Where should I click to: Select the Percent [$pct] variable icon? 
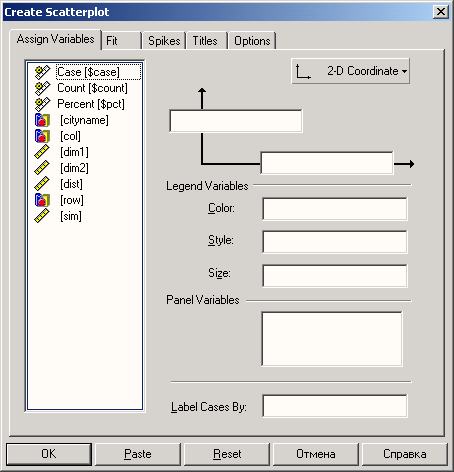[x=42, y=104]
